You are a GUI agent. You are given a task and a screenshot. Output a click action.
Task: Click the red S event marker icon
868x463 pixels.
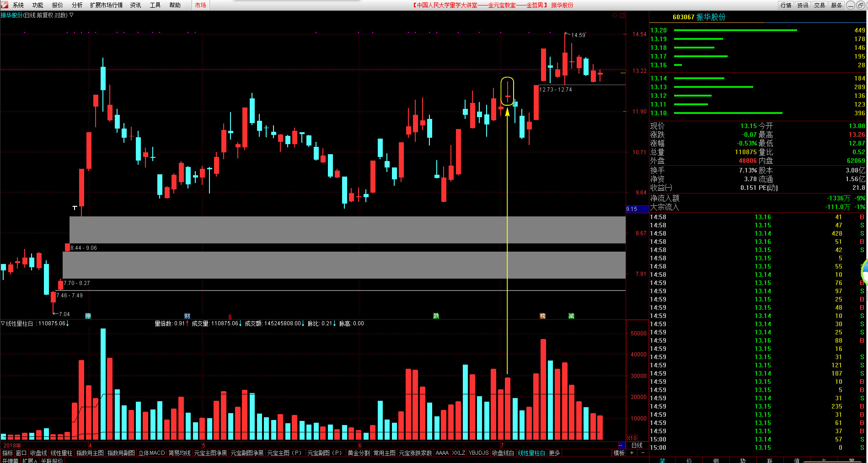pyautogui.click(x=230, y=317)
